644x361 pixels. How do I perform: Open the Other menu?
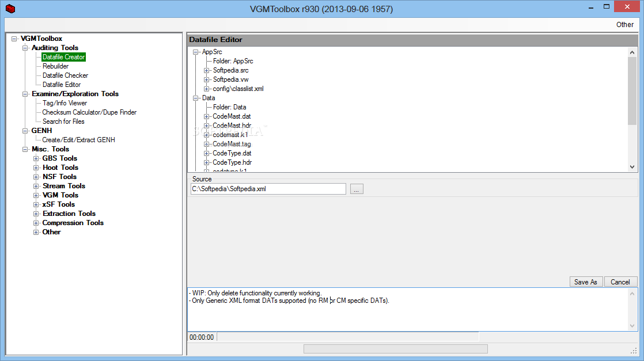[x=624, y=25]
